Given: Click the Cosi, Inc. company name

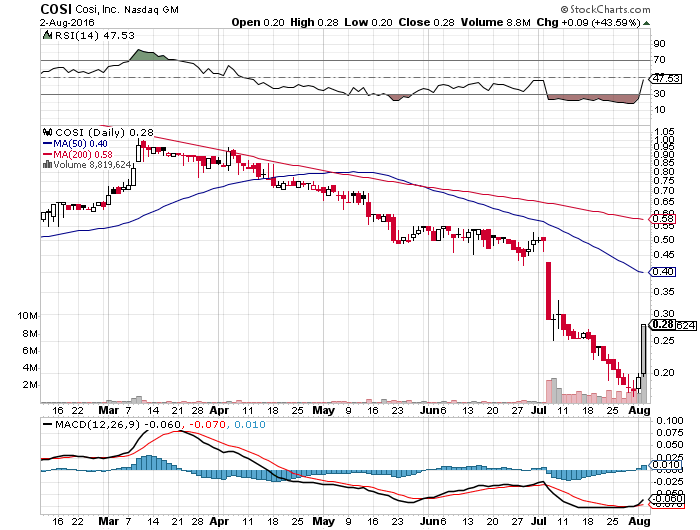Looking at the screenshot, I should (x=98, y=9).
